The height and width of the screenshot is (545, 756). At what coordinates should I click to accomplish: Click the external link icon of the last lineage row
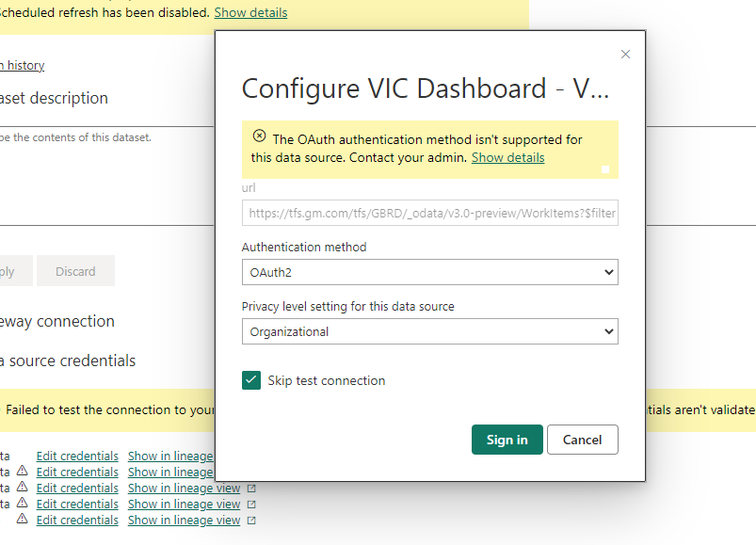(251, 521)
